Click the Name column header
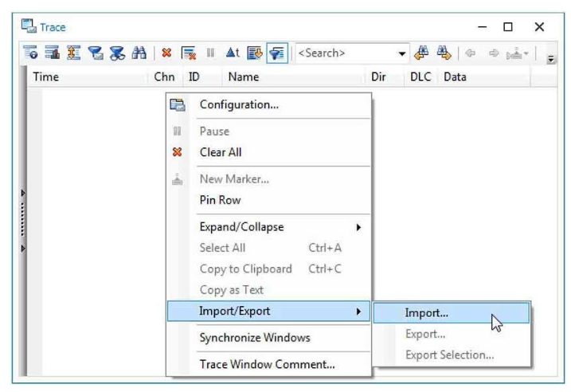 pos(293,76)
